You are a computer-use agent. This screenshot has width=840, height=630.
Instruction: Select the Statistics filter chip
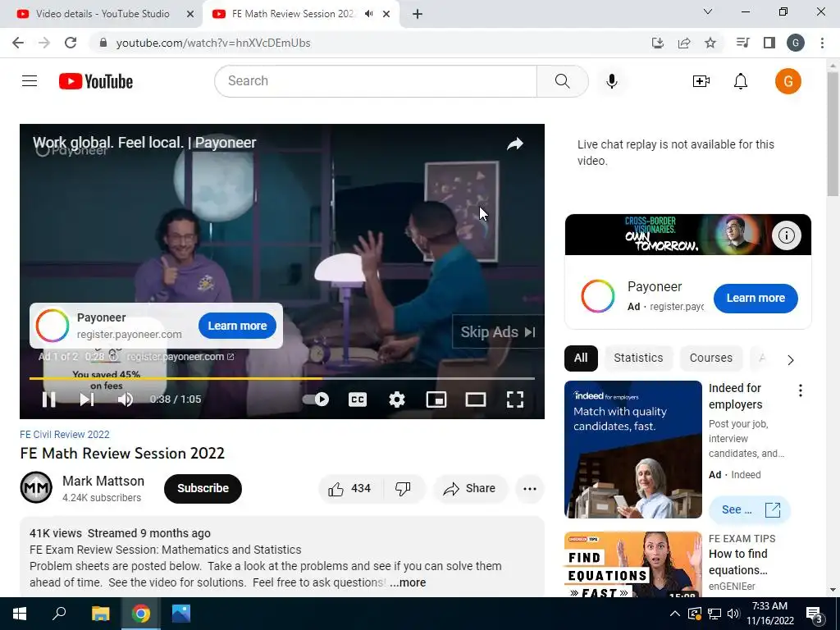(x=638, y=358)
